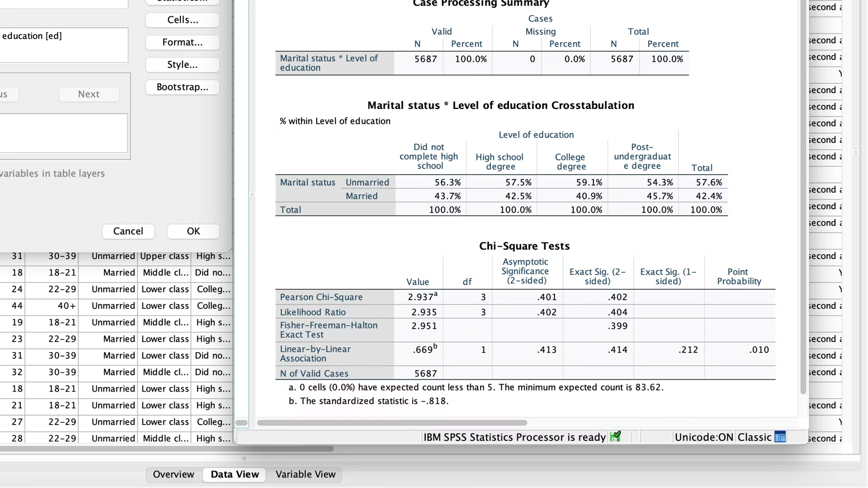Select the Chi-Square Tests table title
Image resolution: width=868 pixels, height=488 pixels.
[x=524, y=246]
